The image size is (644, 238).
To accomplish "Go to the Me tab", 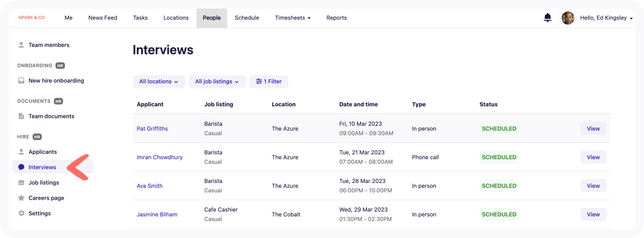I will tap(68, 18).
